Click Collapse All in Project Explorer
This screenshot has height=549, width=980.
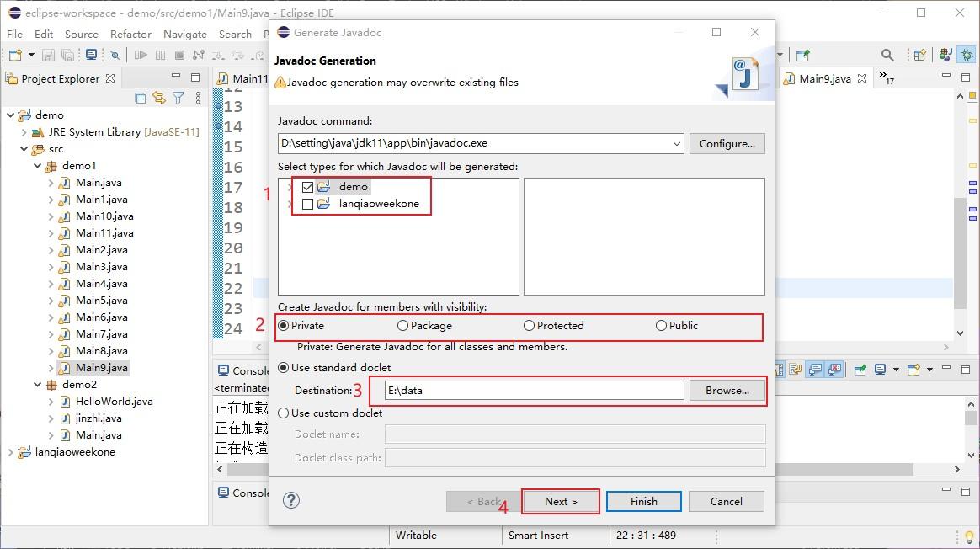(x=141, y=99)
